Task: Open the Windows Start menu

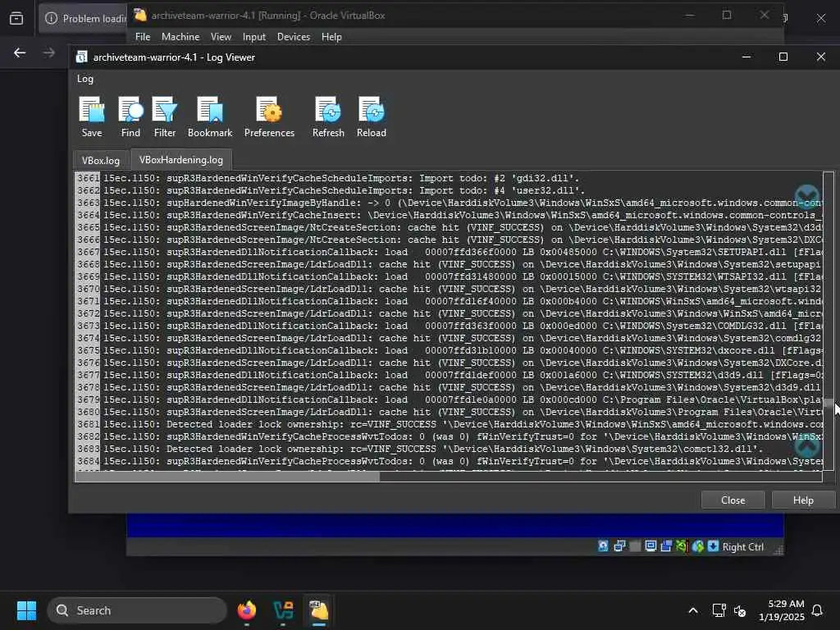Action: click(x=26, y=610)
